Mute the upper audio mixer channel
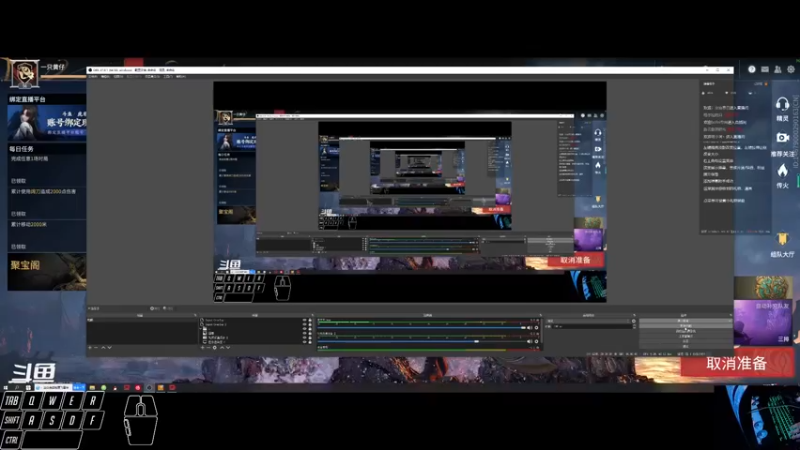800x450 pixels. click(530, 328)
